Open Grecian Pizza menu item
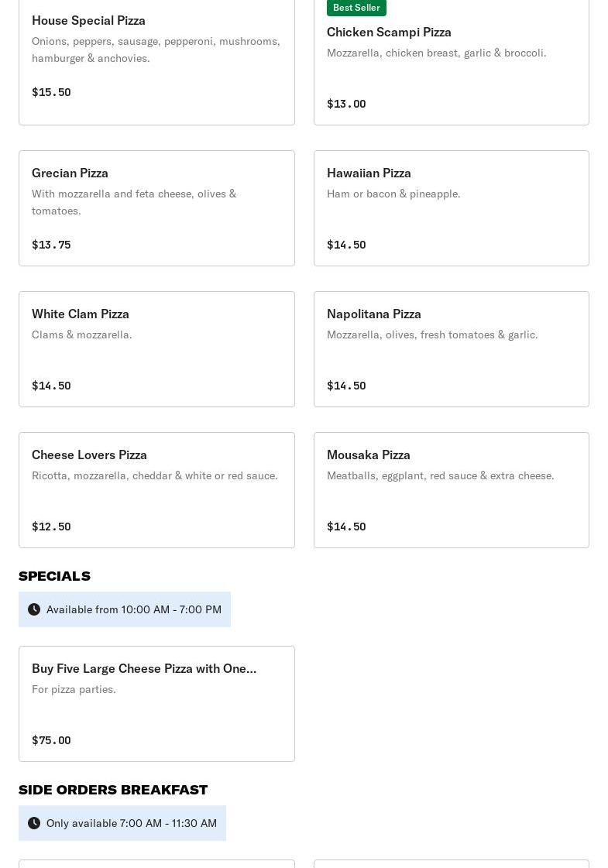Screen dimensions: 608x868 (x=156, y=208)
